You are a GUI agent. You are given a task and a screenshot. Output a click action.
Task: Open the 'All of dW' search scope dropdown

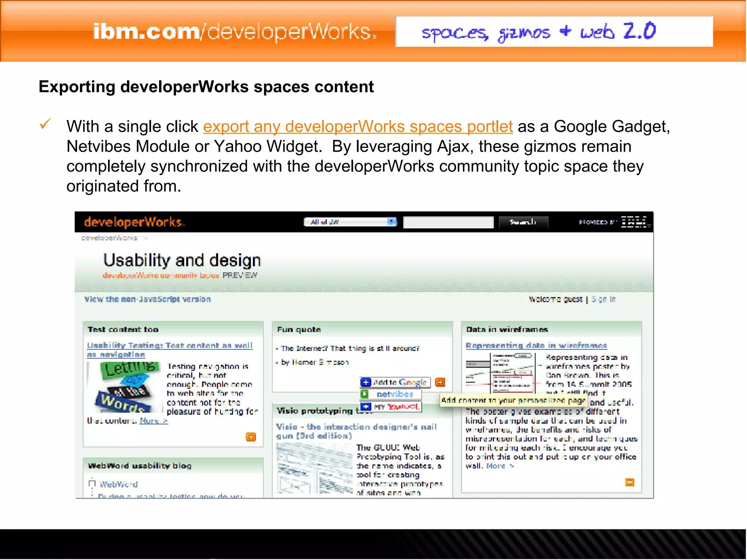click(350, 222)
